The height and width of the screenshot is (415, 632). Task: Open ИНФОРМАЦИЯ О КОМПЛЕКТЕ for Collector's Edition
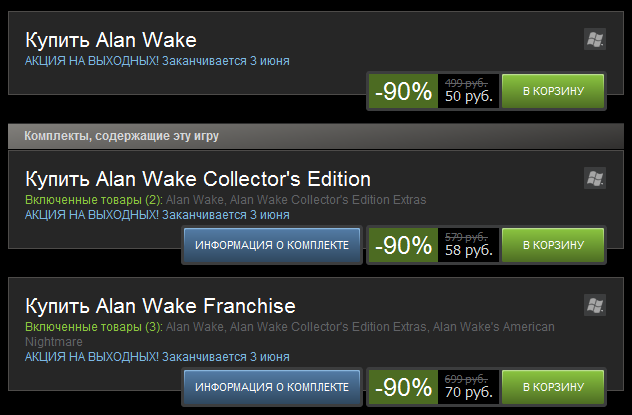(x=272, y=245)
